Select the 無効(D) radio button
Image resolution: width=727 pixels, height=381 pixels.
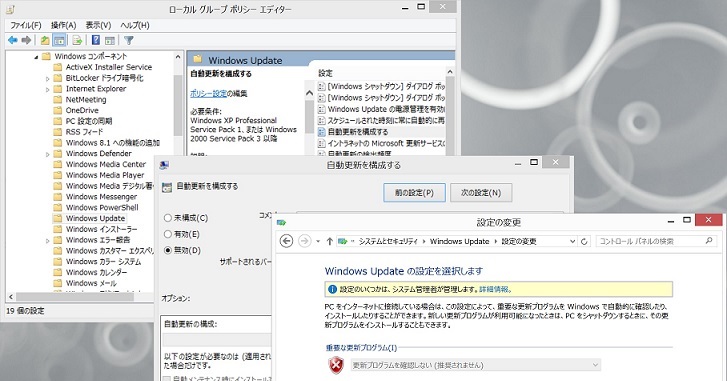pyautogui.click(x=168, y=250)
